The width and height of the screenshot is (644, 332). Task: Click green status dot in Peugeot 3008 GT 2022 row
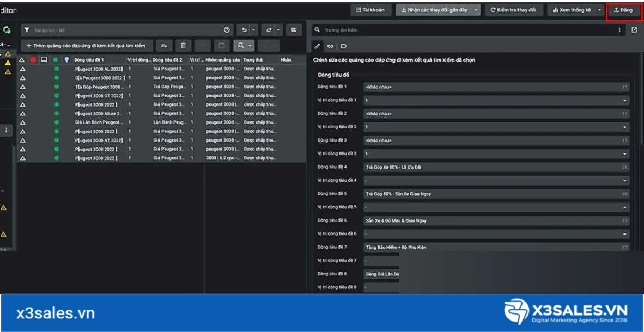pos(56,96)
